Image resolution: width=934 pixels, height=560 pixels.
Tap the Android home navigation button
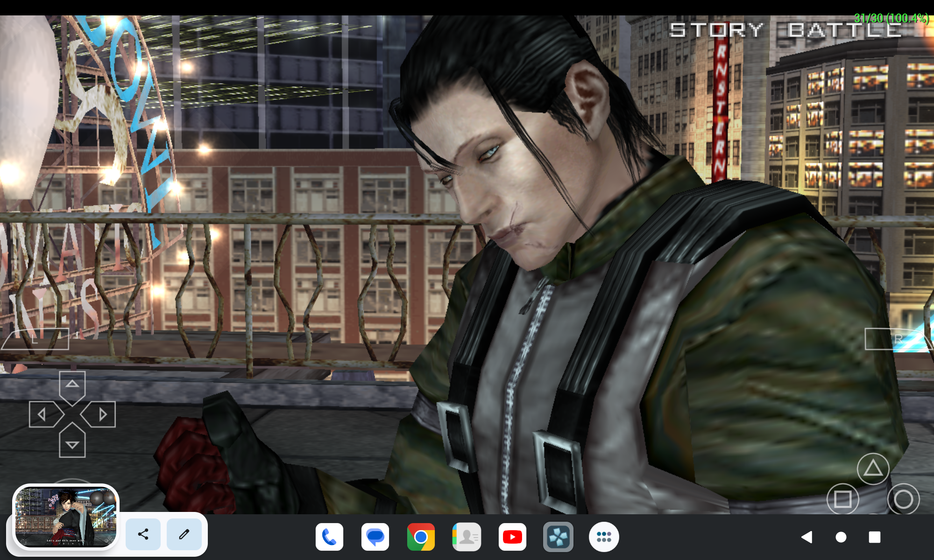click(x=841, y=537)
